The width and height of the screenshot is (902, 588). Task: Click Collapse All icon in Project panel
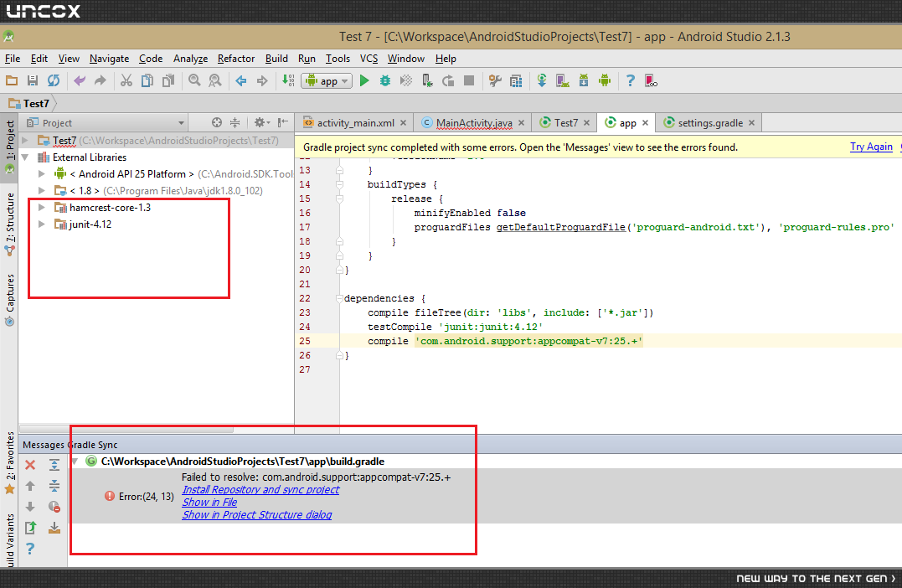(235, 122)
